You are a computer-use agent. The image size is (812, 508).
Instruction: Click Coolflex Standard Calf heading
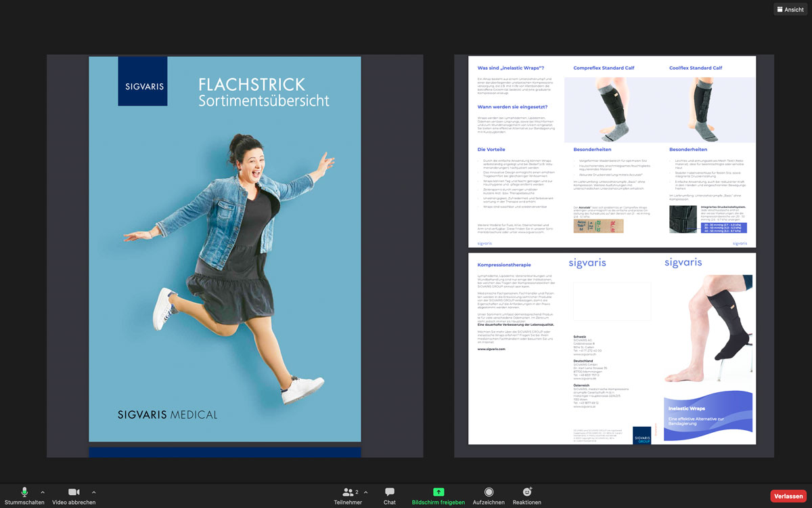tap(696, 68)
